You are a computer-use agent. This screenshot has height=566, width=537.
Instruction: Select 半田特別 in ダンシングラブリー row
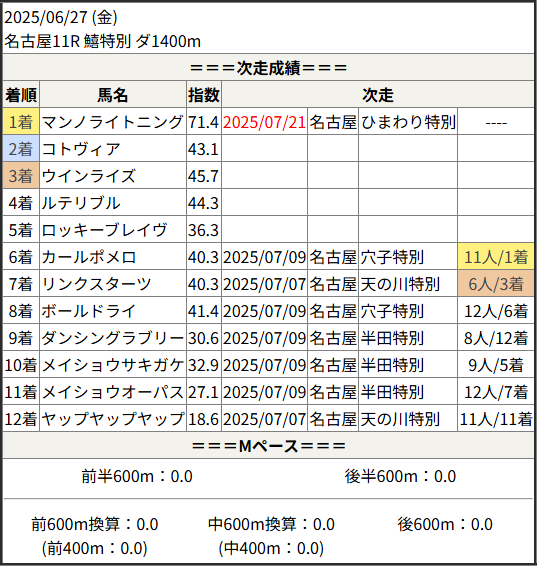(x=392, y=338)
